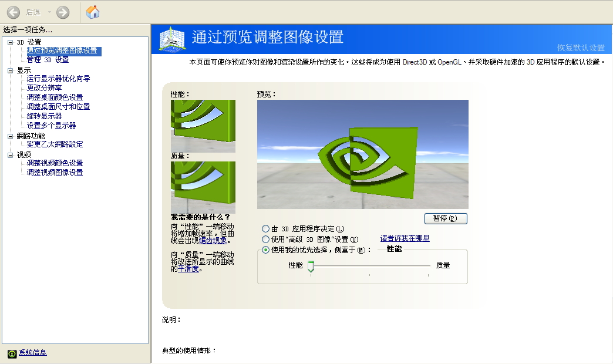Click 恢复默认设置 in the header

(581, 48)
